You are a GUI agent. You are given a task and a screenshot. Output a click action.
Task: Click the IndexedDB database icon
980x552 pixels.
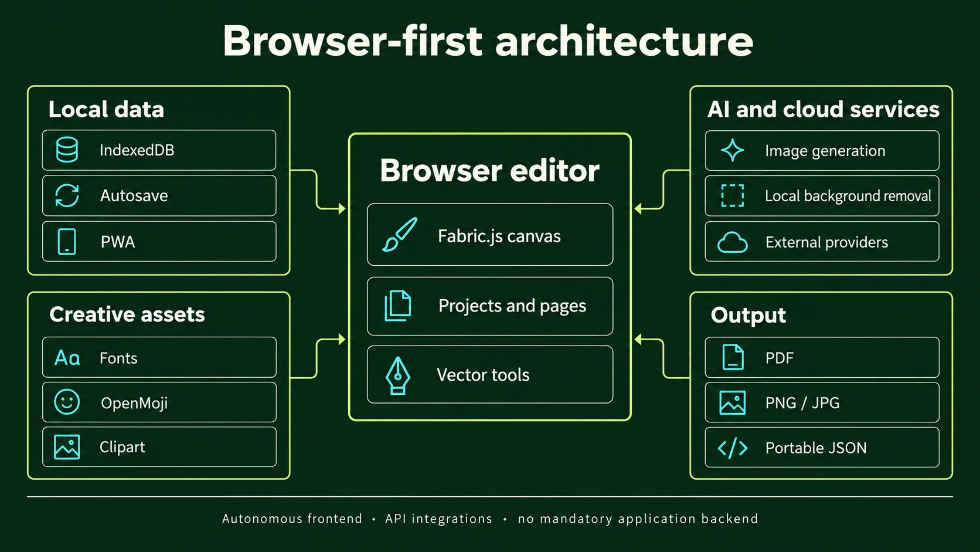pyautogui.click(x=67, y=150)
